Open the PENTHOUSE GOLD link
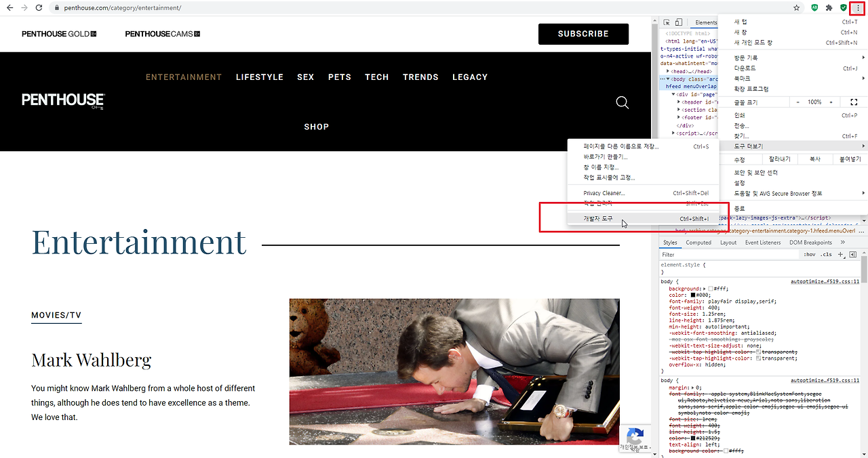 (59, 34)
